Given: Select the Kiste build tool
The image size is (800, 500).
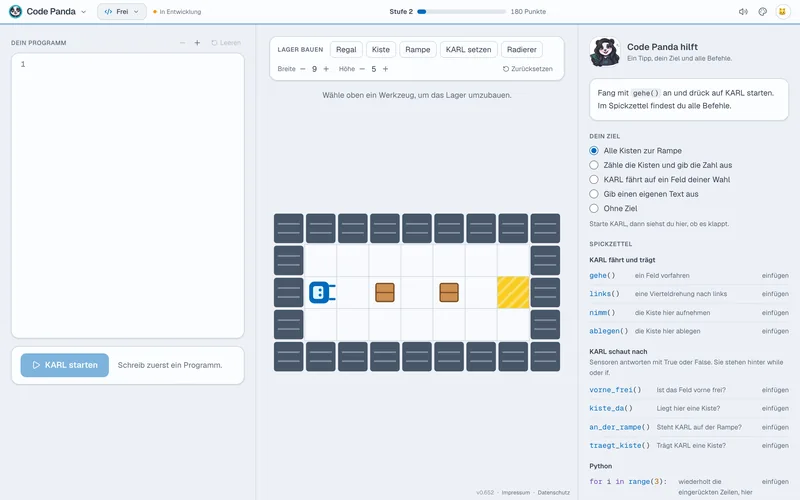Looking at the screenshot, I should (381, 49).
